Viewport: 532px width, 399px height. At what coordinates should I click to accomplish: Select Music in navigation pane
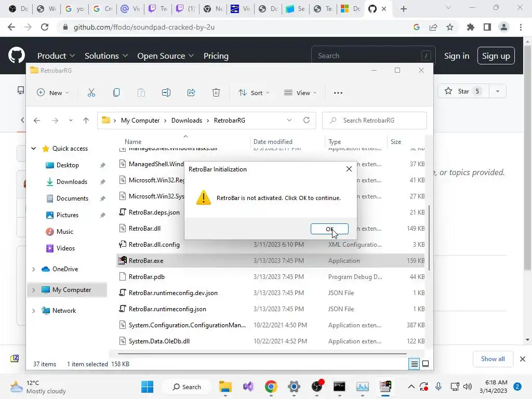(x=64, y=231)
